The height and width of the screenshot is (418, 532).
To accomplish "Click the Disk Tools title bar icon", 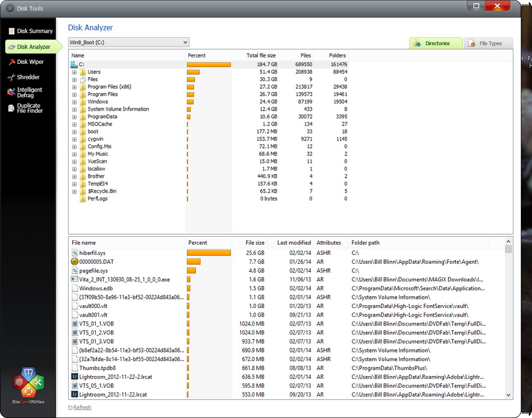I will 10,7.
